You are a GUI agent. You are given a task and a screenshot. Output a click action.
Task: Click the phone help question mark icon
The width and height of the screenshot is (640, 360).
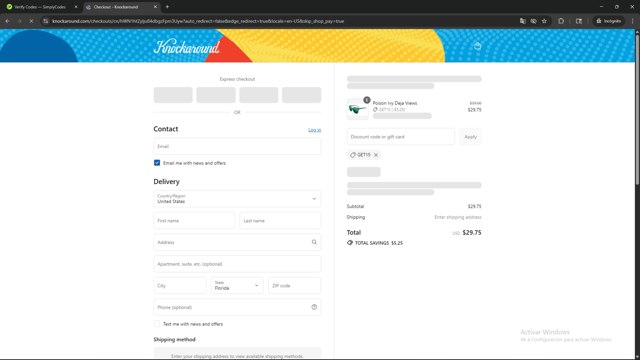click(314, 307)
